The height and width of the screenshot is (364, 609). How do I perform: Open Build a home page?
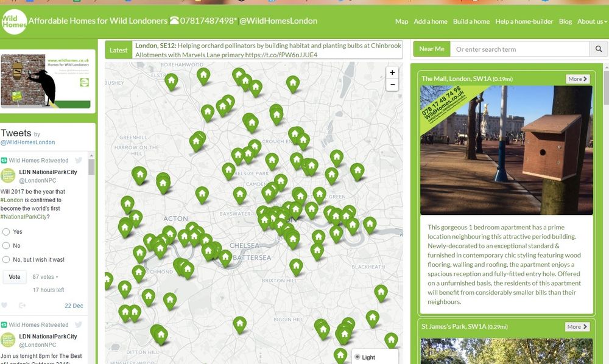click(471, 21)
